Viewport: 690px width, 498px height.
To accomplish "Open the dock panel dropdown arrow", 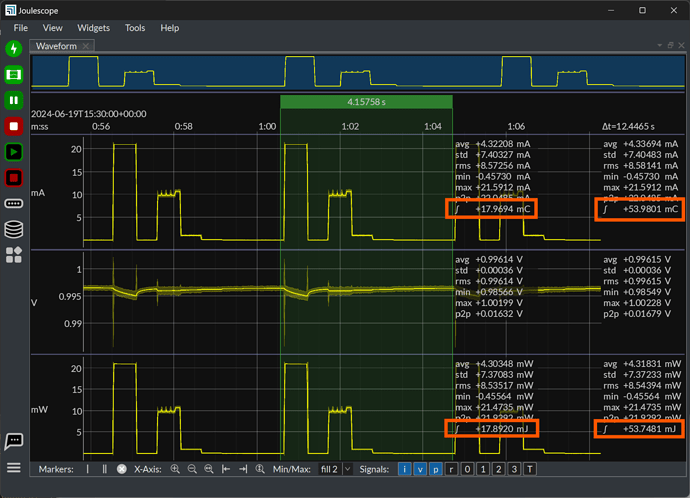I will 660,45.
